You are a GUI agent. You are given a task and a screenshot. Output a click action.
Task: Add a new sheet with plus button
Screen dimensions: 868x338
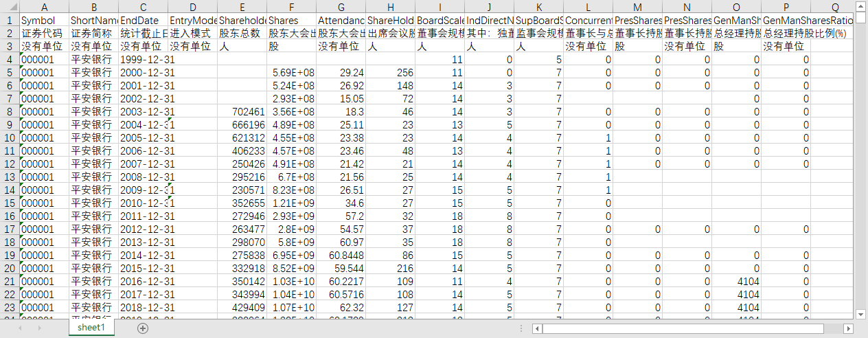tap(143, 328)
